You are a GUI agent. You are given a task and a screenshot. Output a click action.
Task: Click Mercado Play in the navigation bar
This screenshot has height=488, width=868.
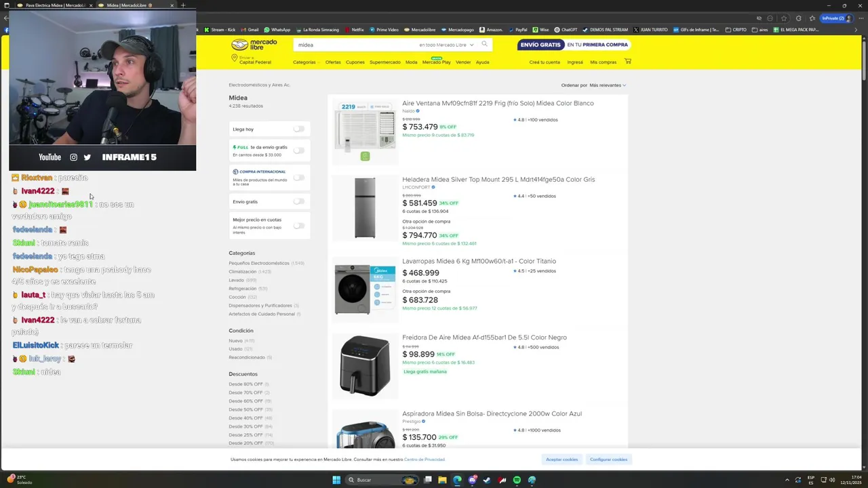[x=436, y=62]
